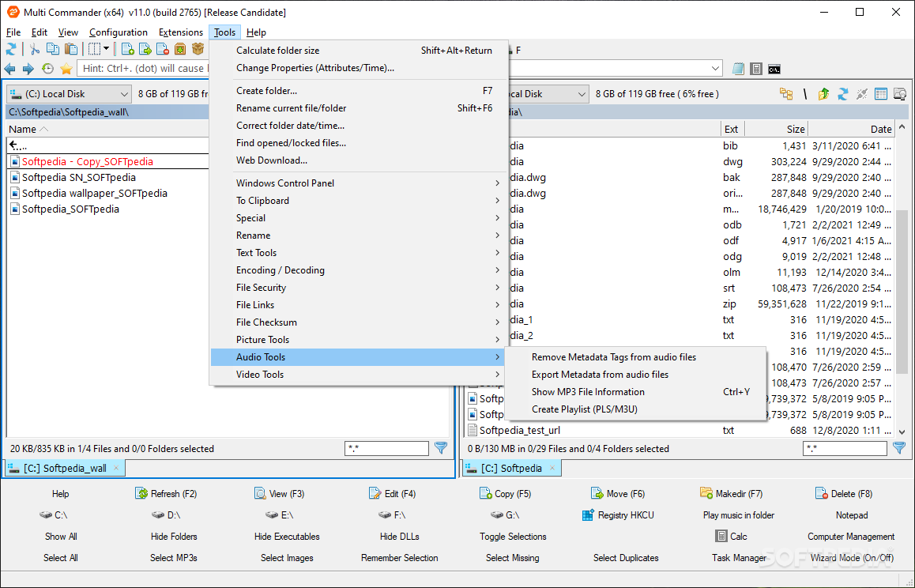Select Create Playlist (PLS/M3U)
The image size is (915, 588).
635,409
